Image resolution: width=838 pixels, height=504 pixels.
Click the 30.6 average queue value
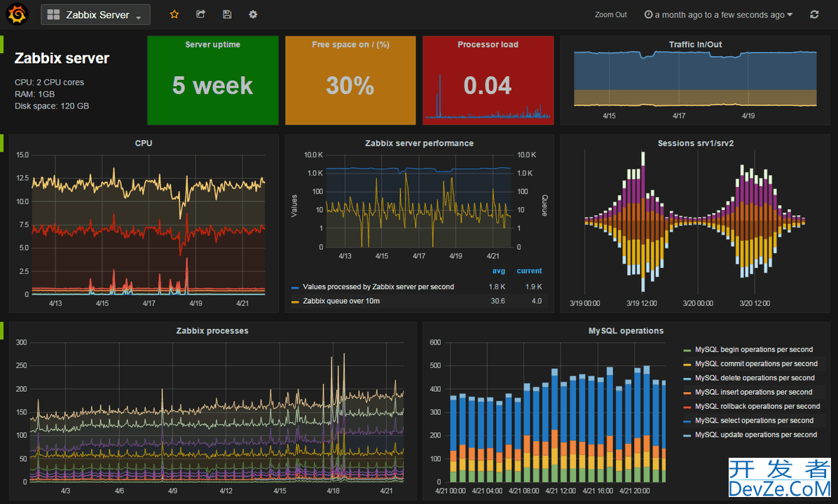497,301
